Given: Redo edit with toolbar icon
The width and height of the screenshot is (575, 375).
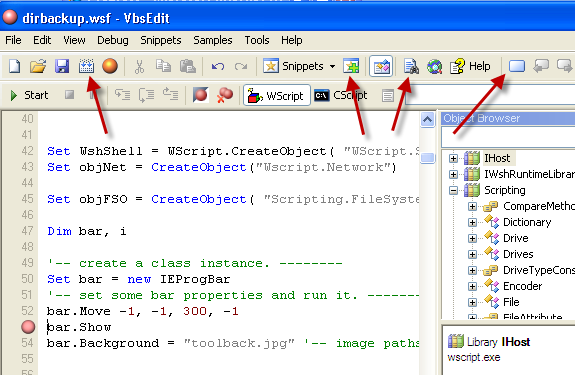Looking at the screenshot, I should click(241, 66).
